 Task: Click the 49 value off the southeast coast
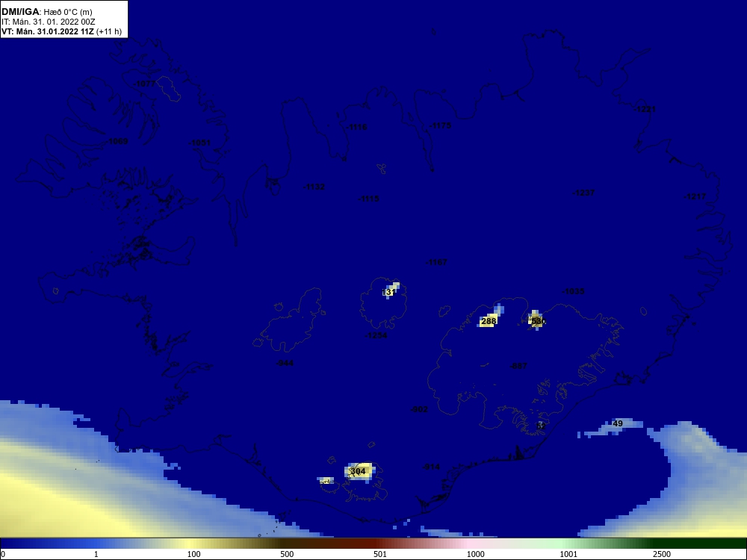coord(618,424)
